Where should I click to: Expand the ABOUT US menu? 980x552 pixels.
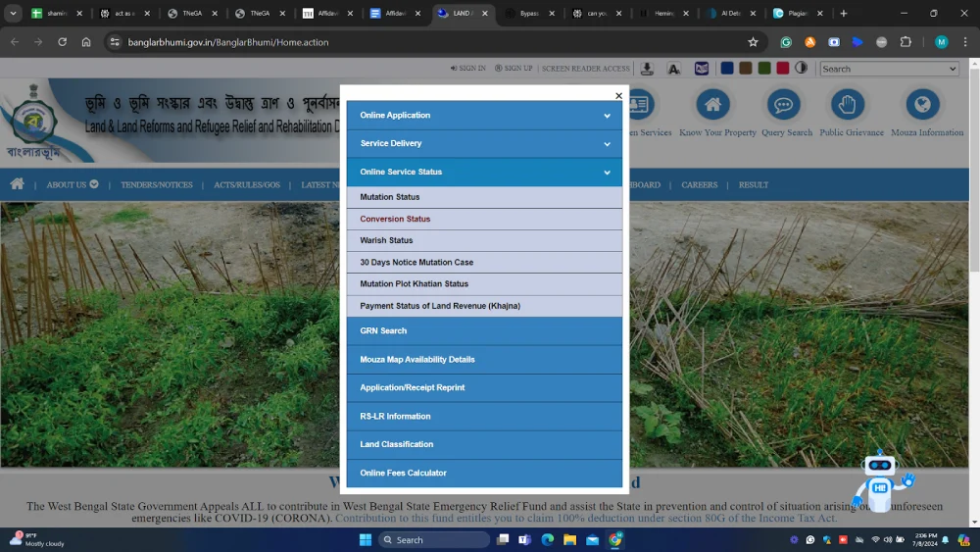coord(72,184)
